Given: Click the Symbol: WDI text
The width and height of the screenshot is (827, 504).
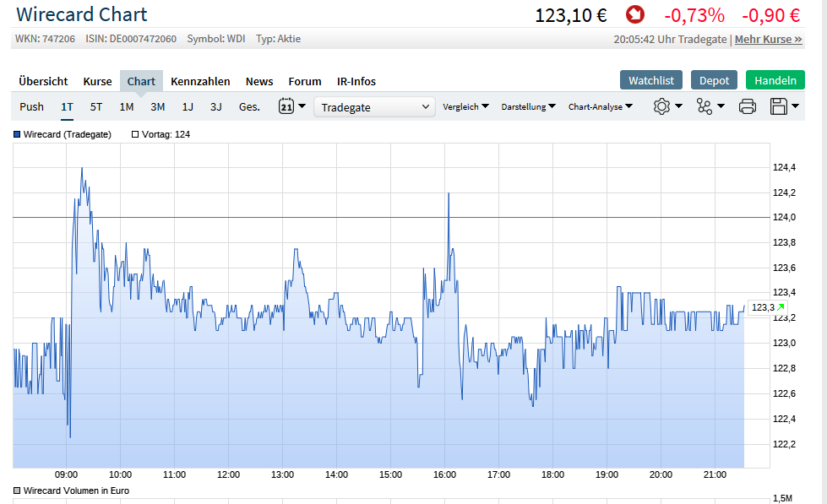Looking at the screenshot, I should tap(216, 39).
